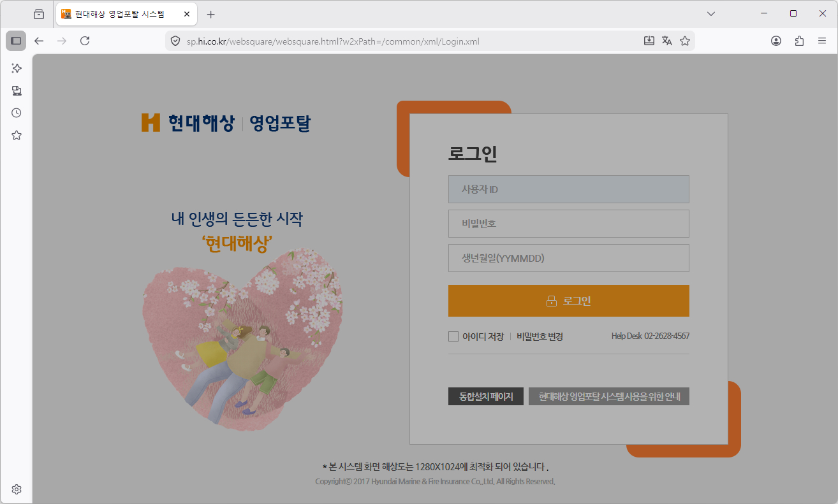Open the browser extensions puzzle icon
This screenshot has height=504, width=838.
[799, 41]
